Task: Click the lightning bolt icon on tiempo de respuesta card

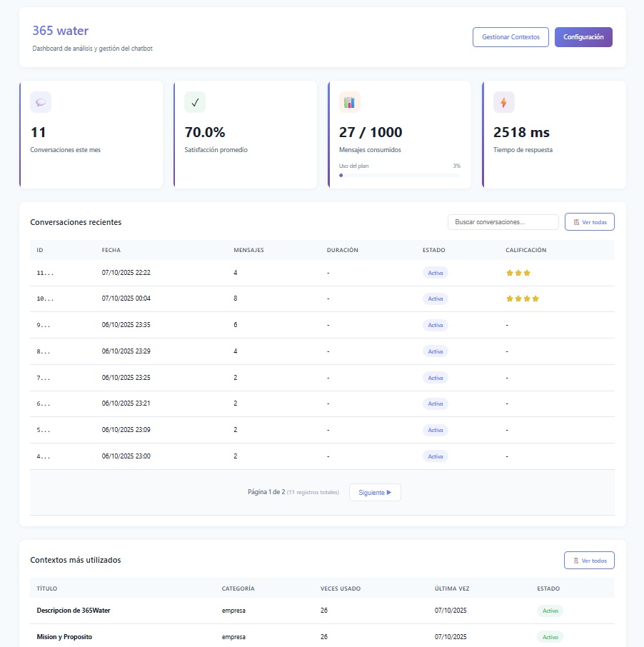Action: pos(504,102)
